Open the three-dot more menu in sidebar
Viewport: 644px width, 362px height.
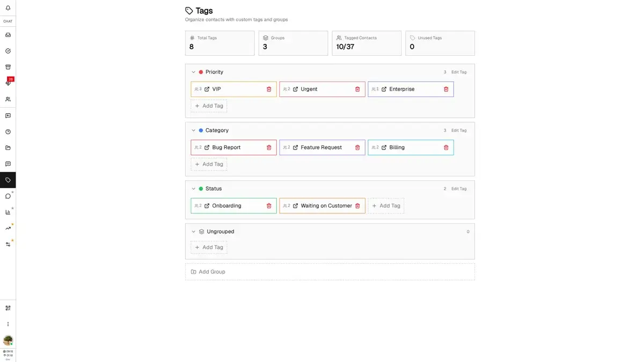pyautogui.click(x=8, y=324)
